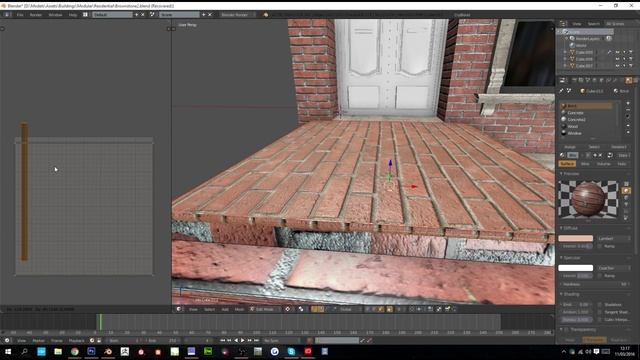Add a new screen layout with plus button
Image resolution: width=640 pixels, height=360 pixels.
pyautogui.click(x=137, y=15)
